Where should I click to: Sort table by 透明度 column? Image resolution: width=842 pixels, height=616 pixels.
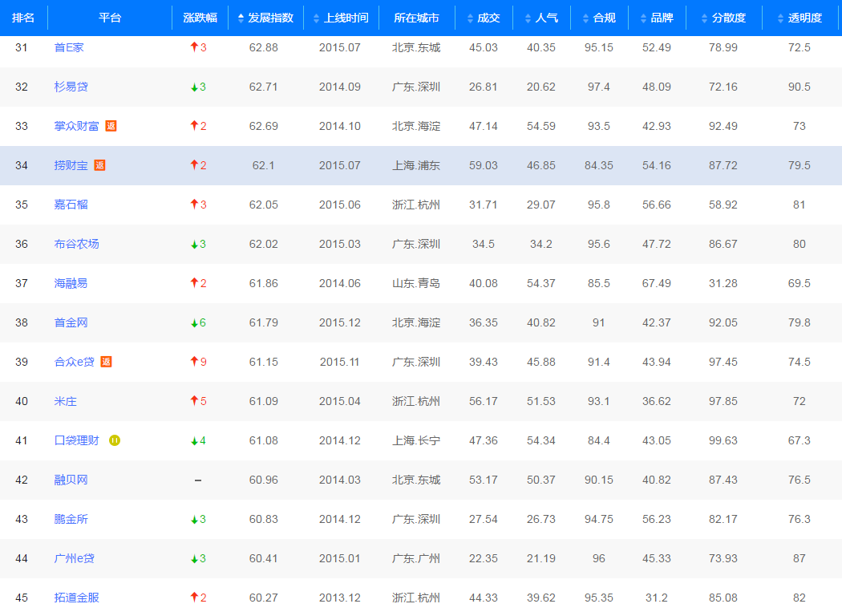point(799,18)
